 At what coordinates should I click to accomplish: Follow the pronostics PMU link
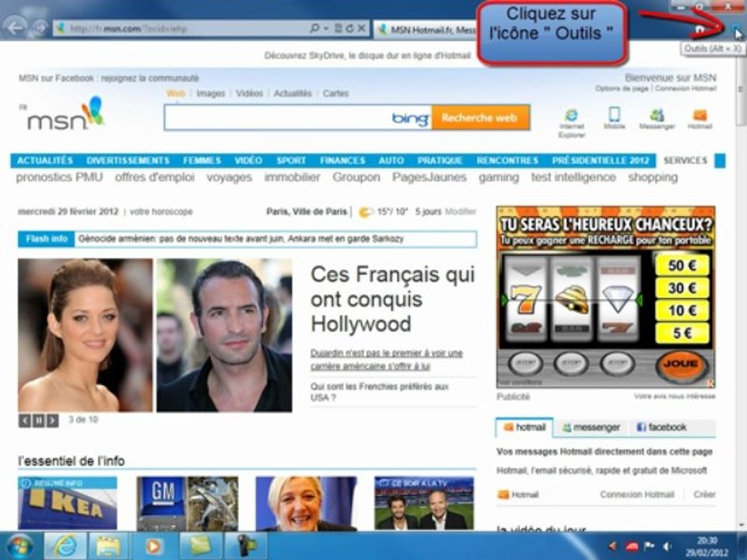tap(60, 177)
